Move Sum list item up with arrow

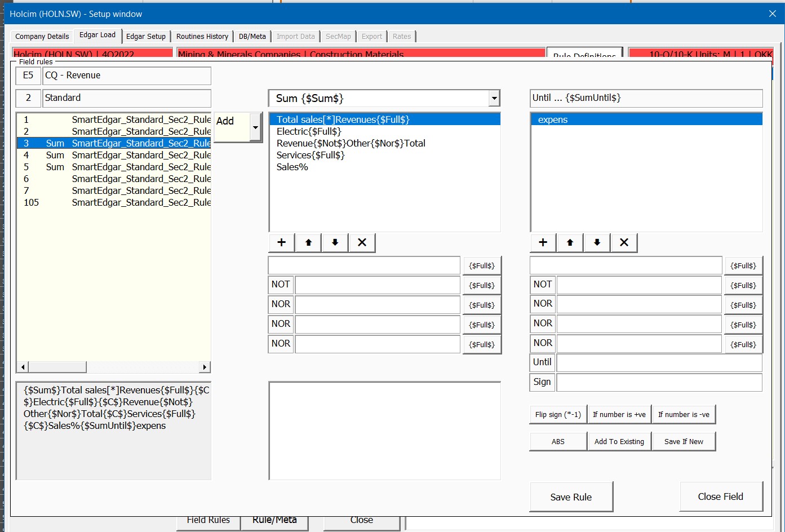(x=308, y=242)
